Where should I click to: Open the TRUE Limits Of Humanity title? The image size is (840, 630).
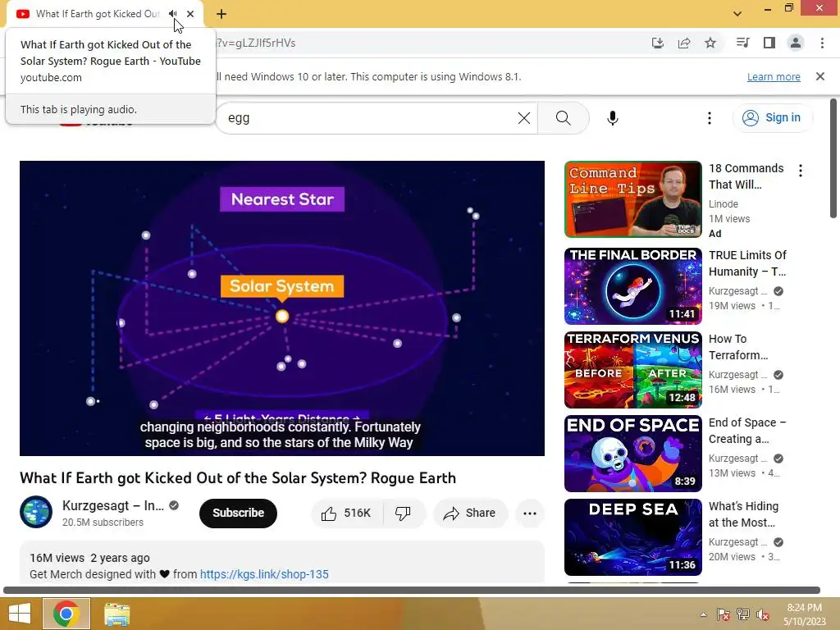[747, 263]
